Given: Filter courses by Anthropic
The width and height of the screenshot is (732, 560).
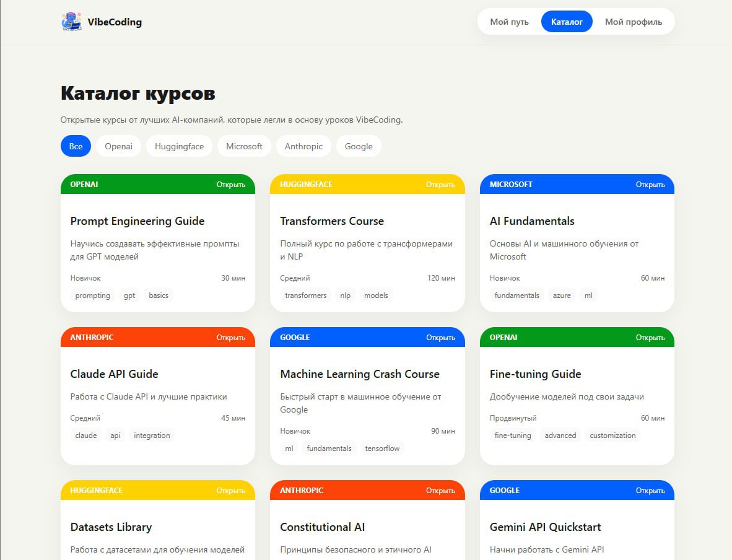Looking at the screenshot, I should coord(303,146).
